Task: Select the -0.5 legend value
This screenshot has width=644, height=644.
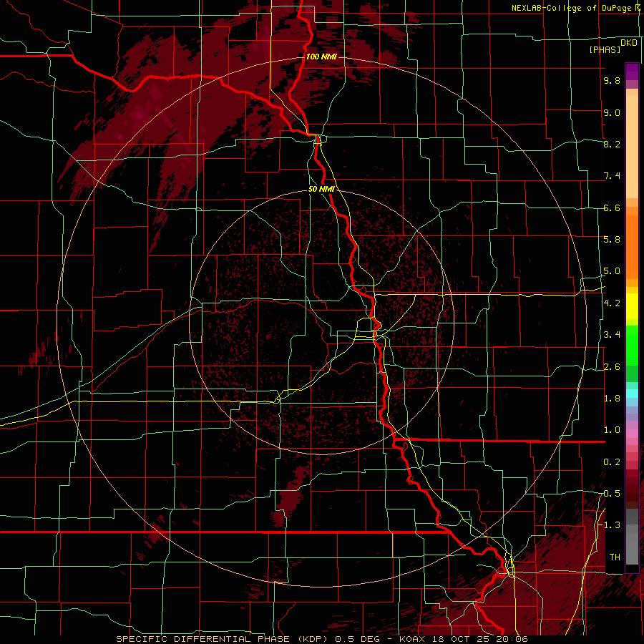Action: (610, 493)
